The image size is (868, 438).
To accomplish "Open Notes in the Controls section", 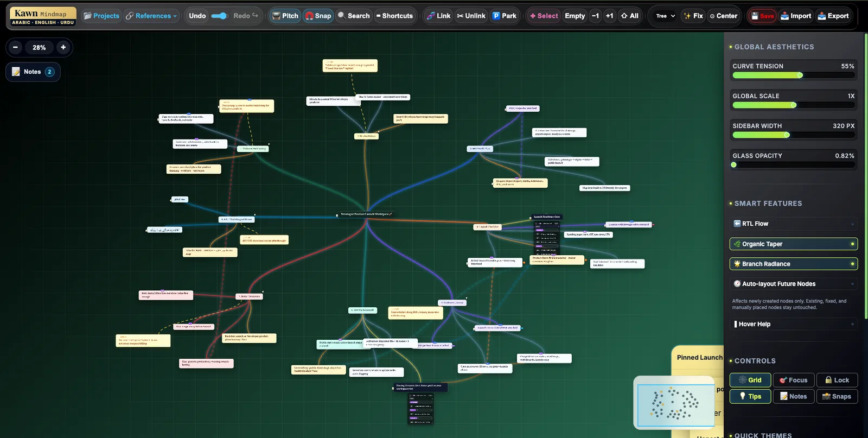I will click(x=794, y=396).
